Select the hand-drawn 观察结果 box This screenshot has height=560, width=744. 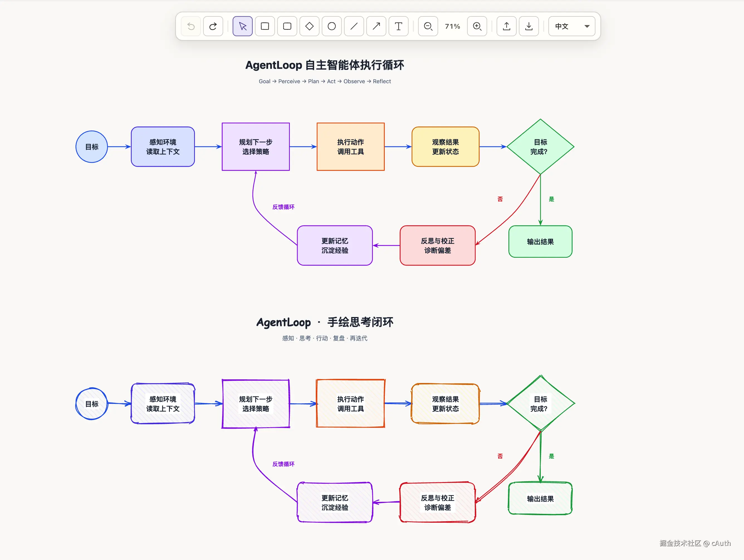pos(445,404)
